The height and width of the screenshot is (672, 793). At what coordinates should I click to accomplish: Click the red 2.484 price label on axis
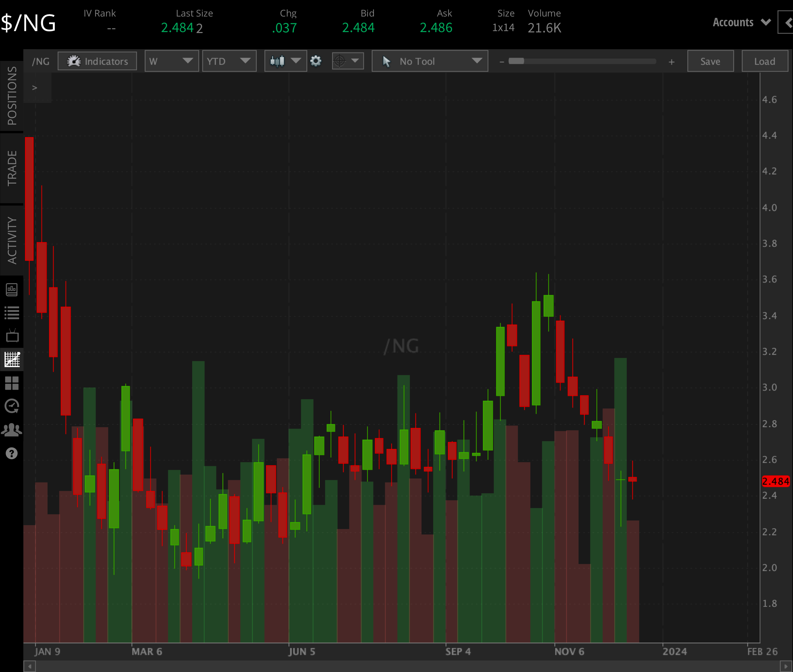[x=776, y=481]
